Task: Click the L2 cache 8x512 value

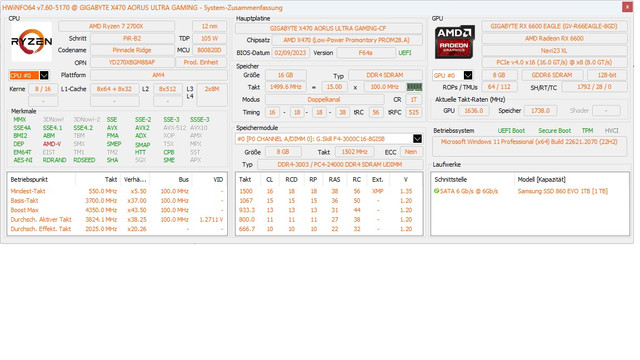Action: point(167,89)
